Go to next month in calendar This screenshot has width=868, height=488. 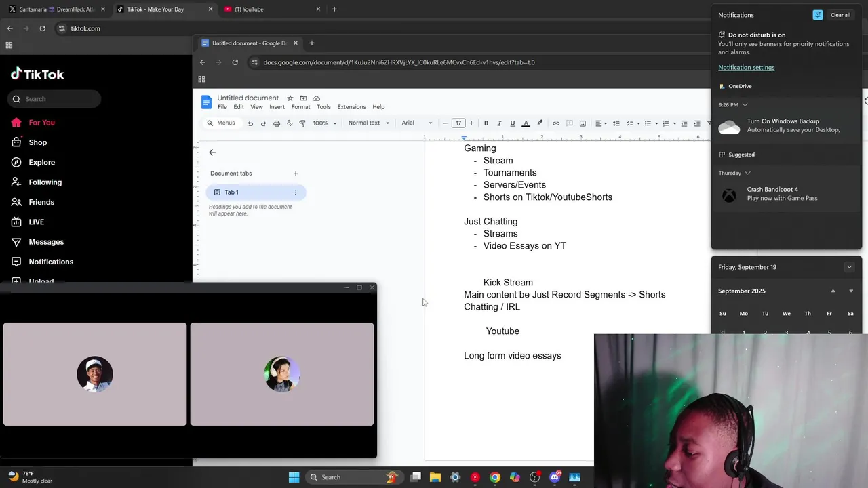pyautogui.click(x=851, y=291)
